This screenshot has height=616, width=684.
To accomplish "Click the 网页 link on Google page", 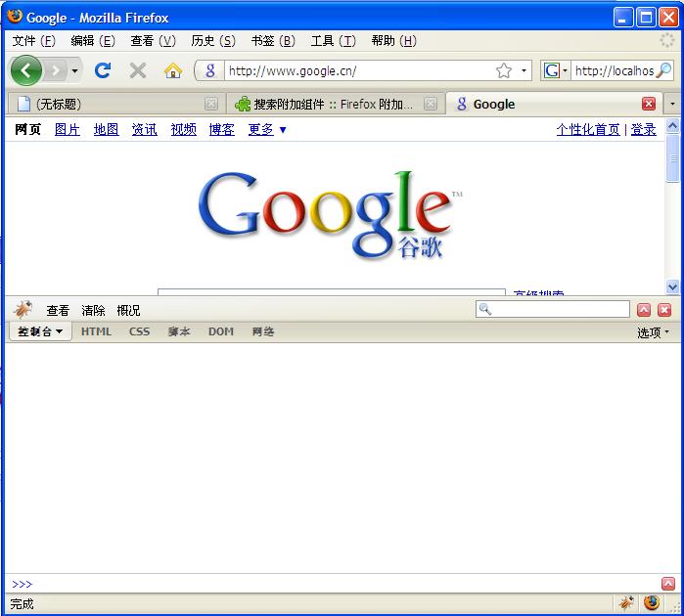I will click(x=28, y=129).
